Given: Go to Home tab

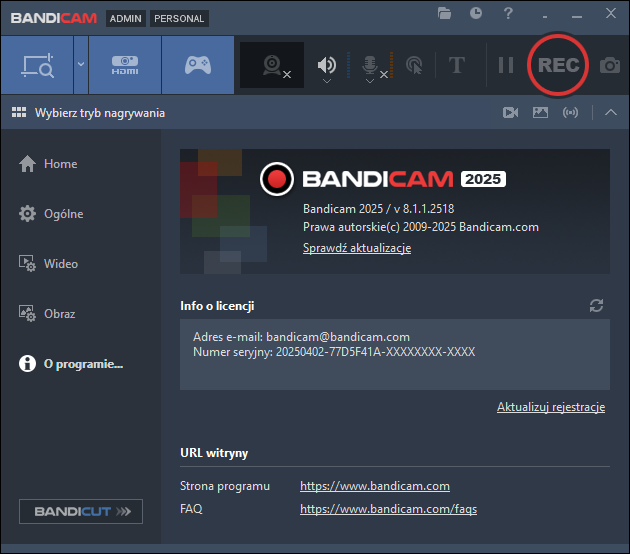Looking at the screenshot, I should point(48,164).
